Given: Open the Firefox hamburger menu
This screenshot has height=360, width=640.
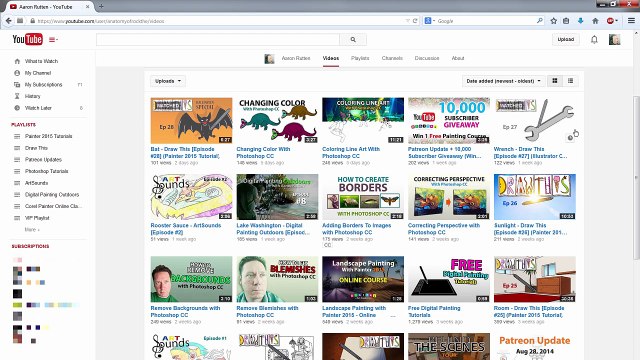Looking at the screenshot, I should tap(631, 21).
